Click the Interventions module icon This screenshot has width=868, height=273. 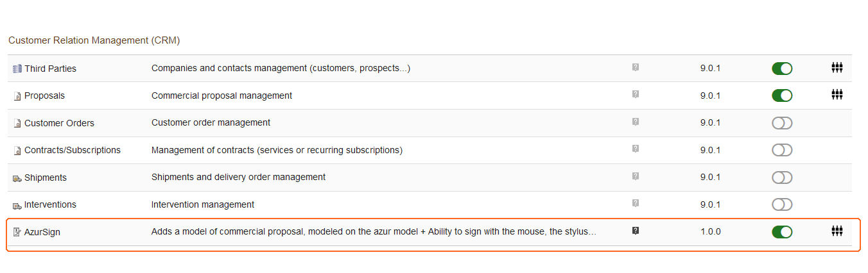pos(17,205)
